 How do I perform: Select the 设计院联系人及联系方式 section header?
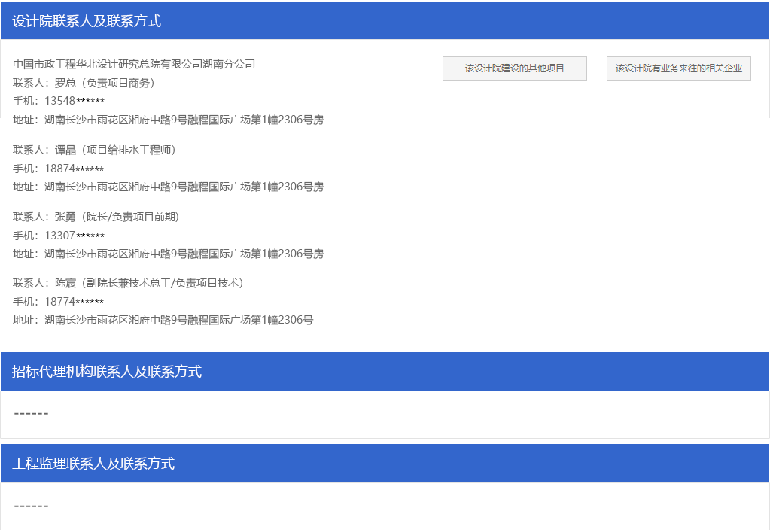click(87, 21)
